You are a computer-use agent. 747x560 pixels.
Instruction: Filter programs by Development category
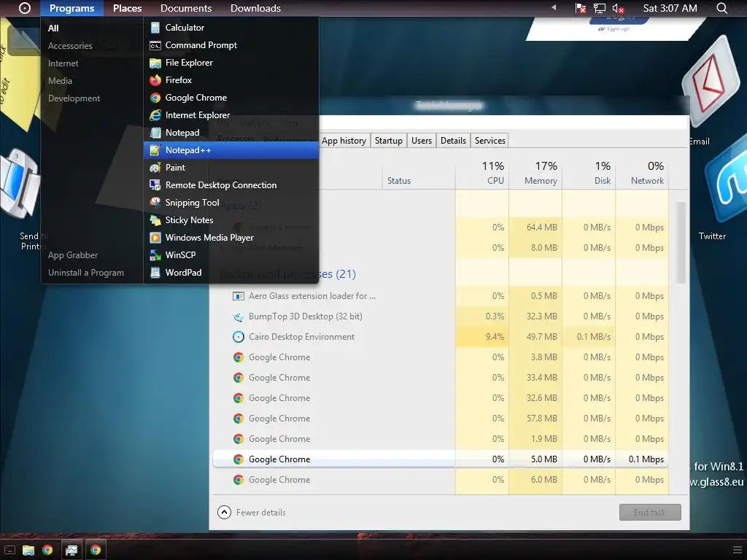[74, 98]
